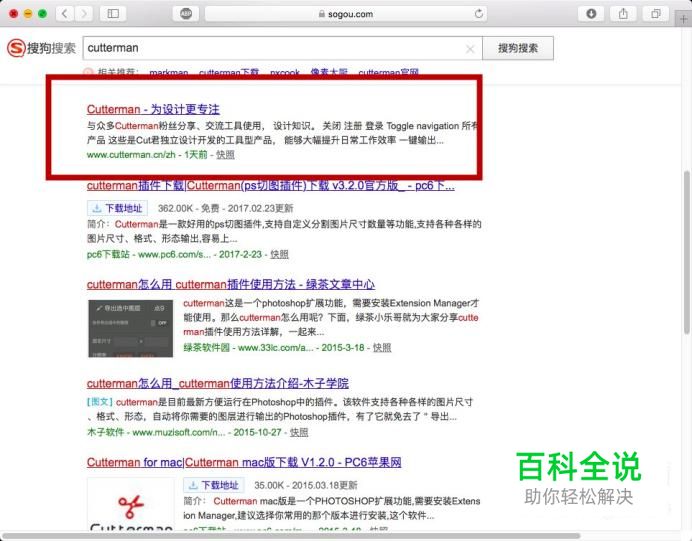Click the dark plugin panel thumbnail
This screenshot has width=692, height=541.
pyautogui.click(x=131, y=328)
